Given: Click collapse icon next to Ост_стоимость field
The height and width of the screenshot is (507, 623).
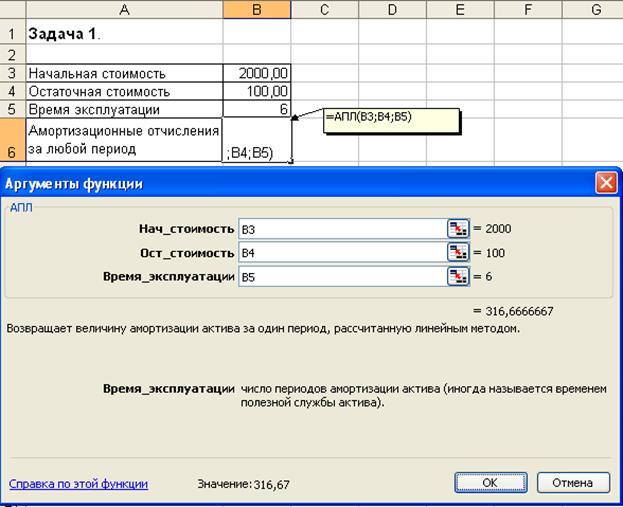Looking at the screenshot, I should click(458, 252).
